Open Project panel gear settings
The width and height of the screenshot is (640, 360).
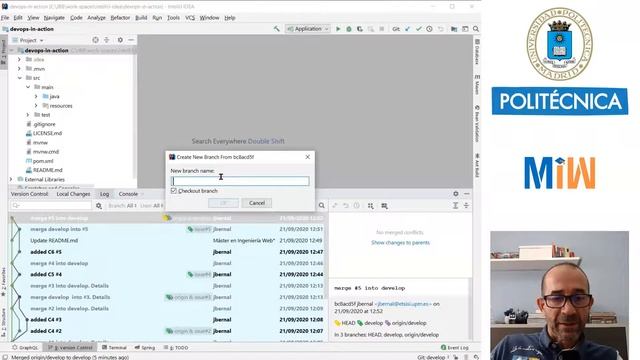click(120, 40)
